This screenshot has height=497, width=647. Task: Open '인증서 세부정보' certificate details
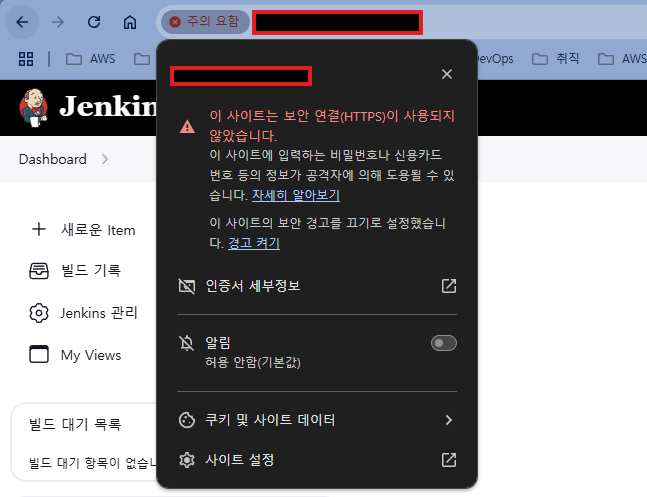317,286
